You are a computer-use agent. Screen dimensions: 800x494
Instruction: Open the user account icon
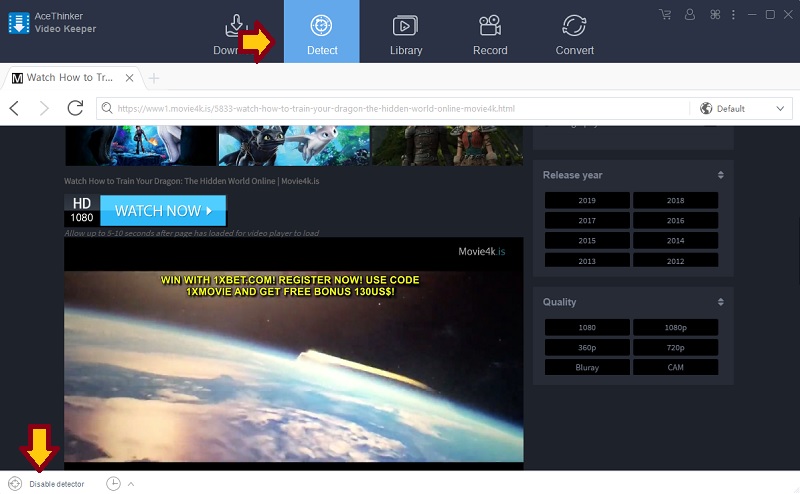tap(690, 14)
